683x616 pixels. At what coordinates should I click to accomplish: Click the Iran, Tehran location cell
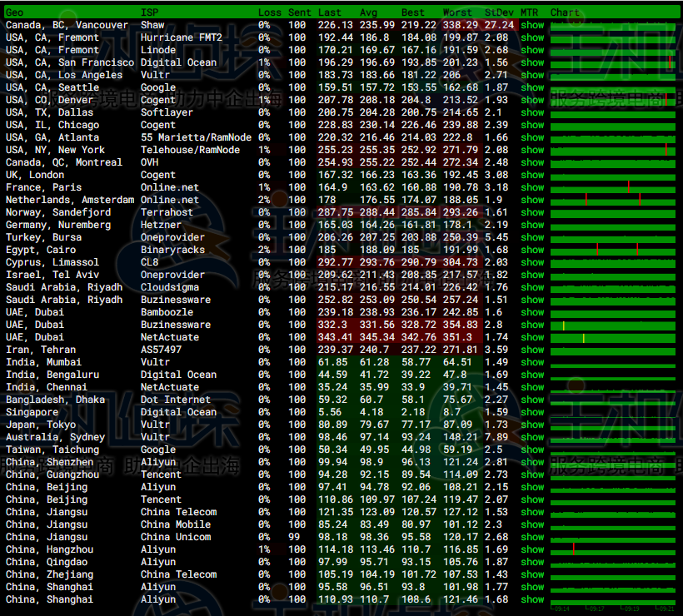41,350
